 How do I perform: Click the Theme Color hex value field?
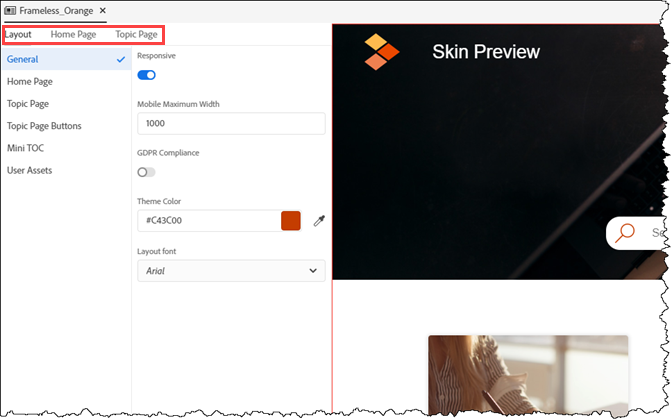point(206,221)
